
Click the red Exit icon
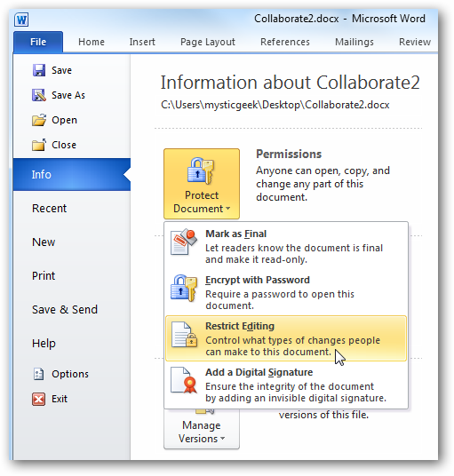coord(38,399)
